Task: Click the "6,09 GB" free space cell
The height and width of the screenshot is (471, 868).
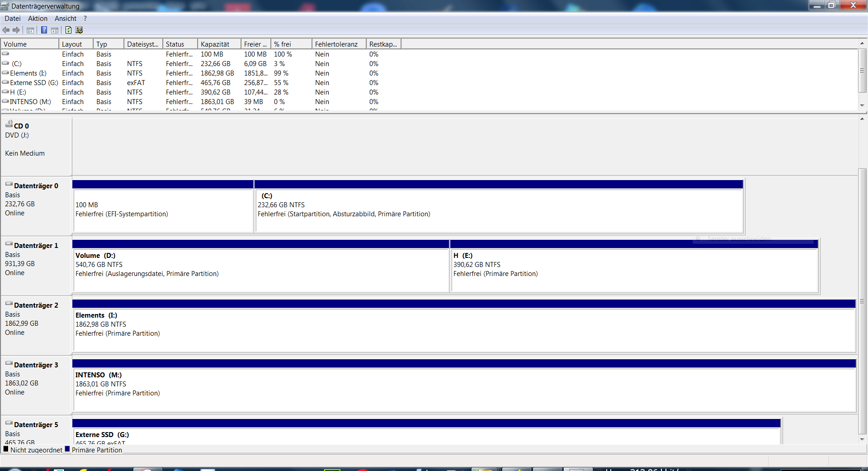Action: (255, 64)
